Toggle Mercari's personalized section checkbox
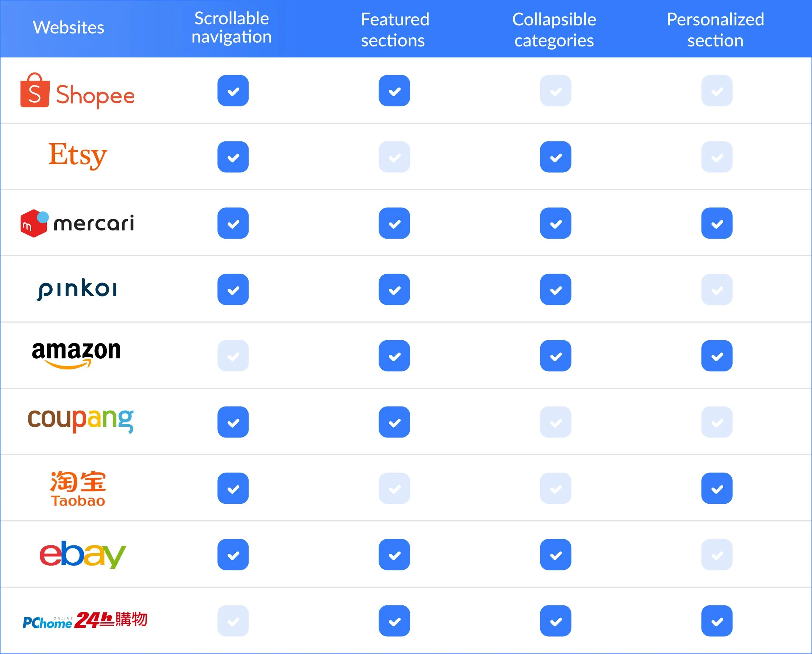 click(717, 224)
